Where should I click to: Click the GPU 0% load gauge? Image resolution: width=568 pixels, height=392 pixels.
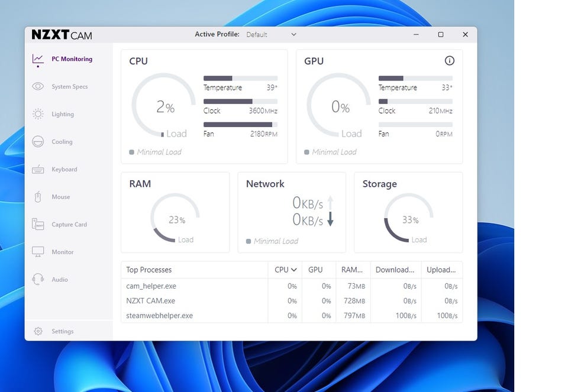click(338, 106)
